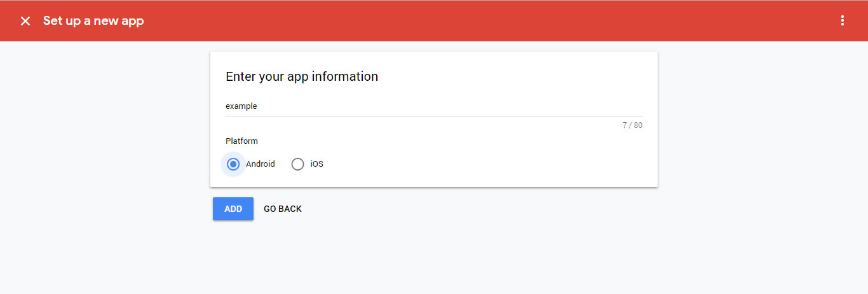Viewport: 868px width, 294px height.
Task: Click the Enter your app information heading
Action: pyautogui.click(x=302, y=76)
